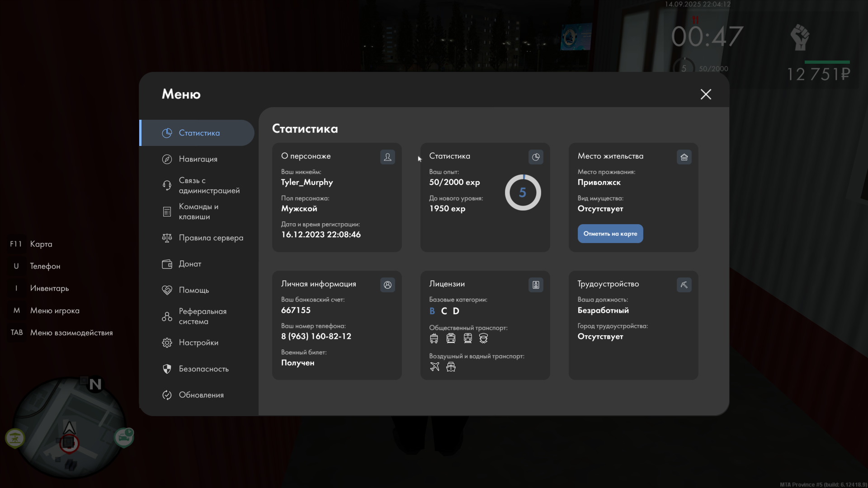Open Безопасность section
The image size is (868, 488).
pos(203,369)
